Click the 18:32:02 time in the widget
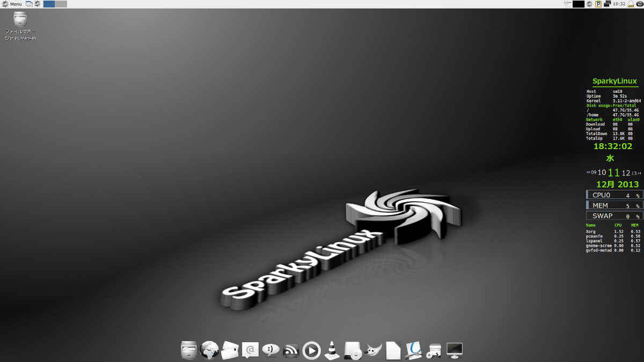The height and width of the screenshot is (362, 644). point(612,146)
